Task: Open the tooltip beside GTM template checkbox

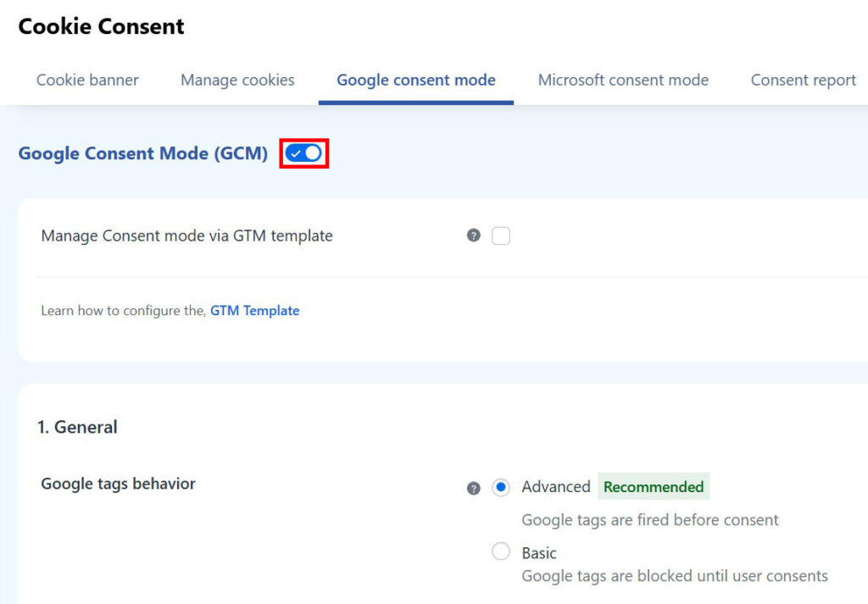Action: [473, 236]
